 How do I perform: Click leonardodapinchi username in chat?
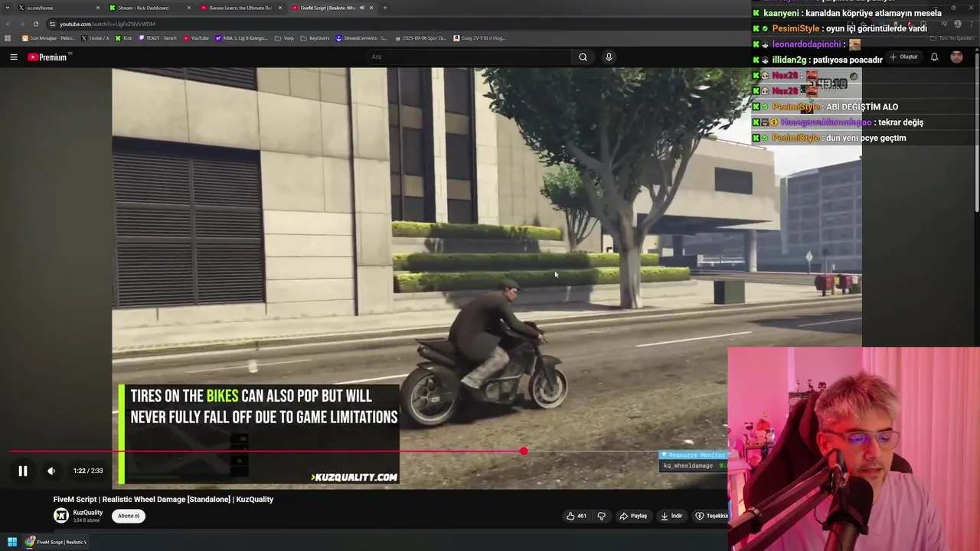coord(808,44)
